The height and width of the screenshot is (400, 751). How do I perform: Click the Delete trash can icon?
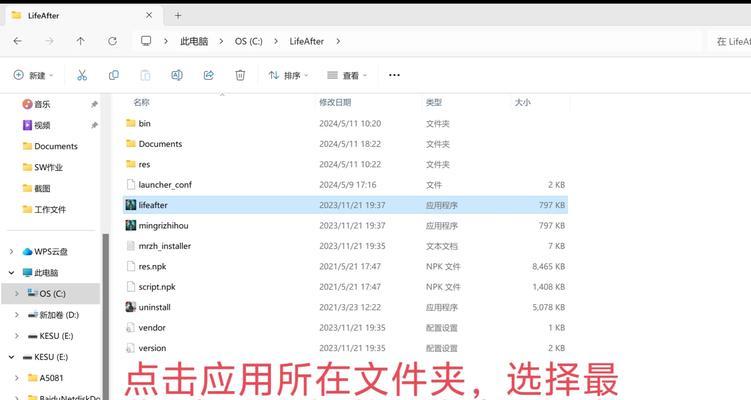240,75
